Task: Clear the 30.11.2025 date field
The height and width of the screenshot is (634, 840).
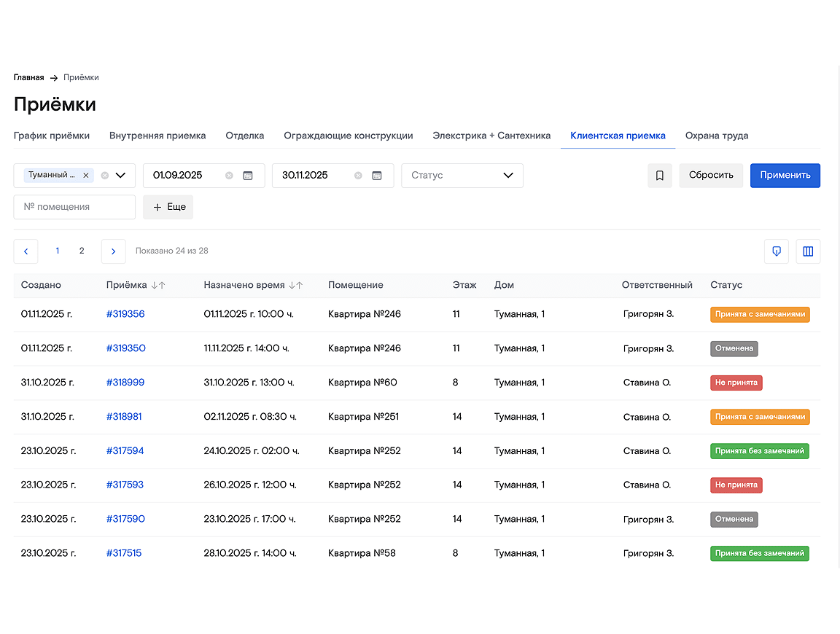Action: [358, 176]
